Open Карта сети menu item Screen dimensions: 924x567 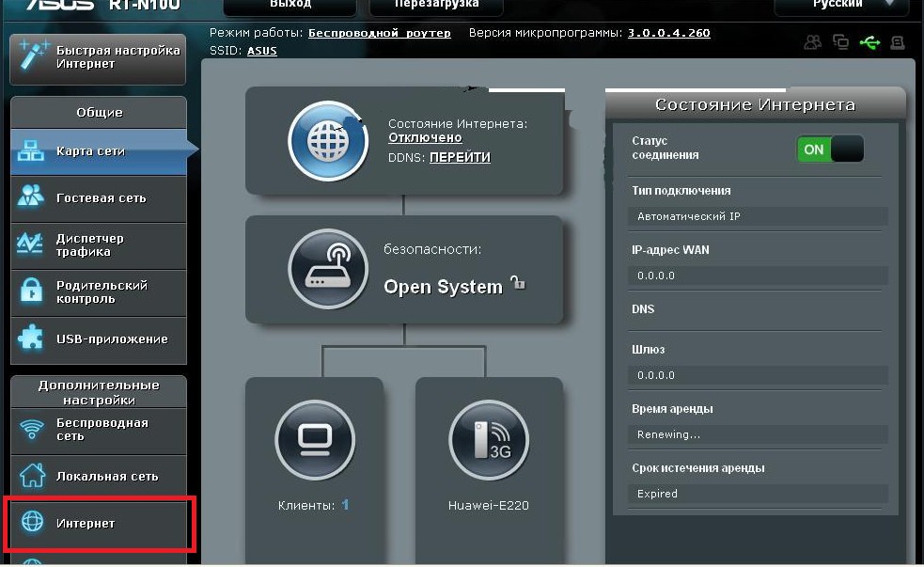(99, 151)
